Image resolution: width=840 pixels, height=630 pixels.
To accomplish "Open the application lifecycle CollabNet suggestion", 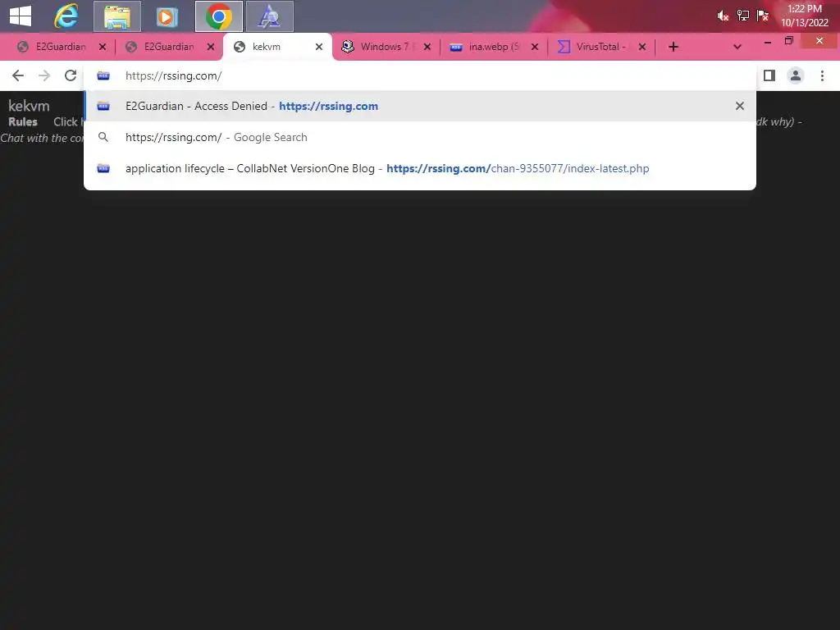I will point(420,168).
